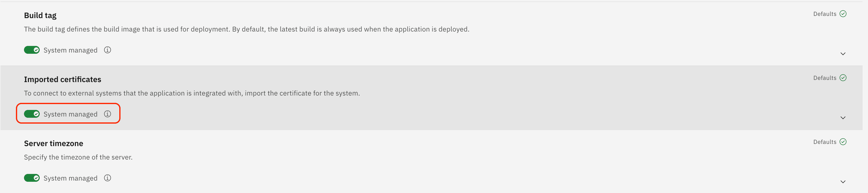
Task: Click the Server timezone heading
Action: point(53,144)
